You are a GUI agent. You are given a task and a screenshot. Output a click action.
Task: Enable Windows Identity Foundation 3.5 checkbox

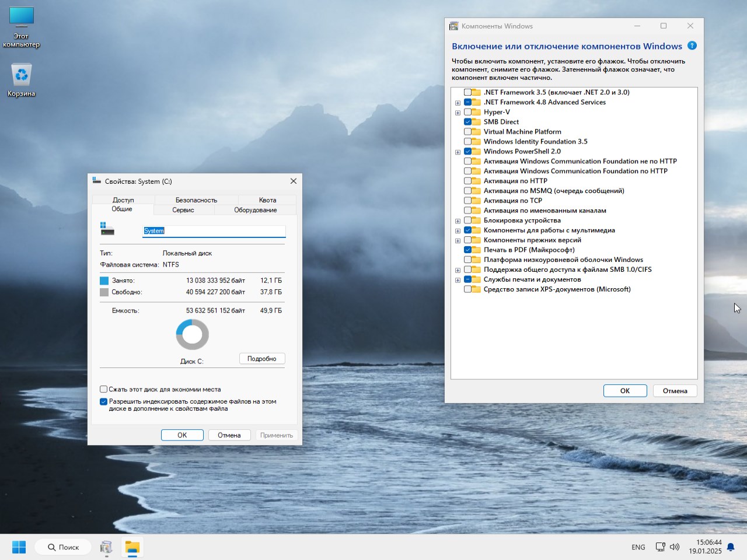pos(468,142)
